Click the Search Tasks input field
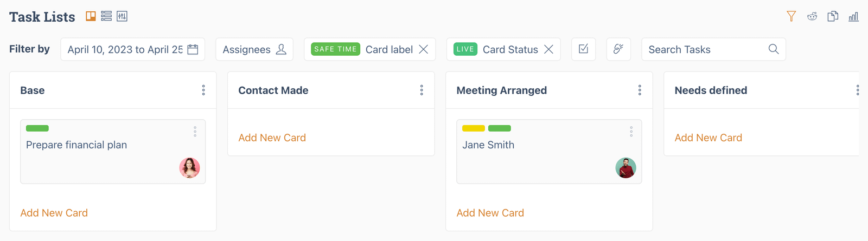868x241 pixels. tap(705, 49)
